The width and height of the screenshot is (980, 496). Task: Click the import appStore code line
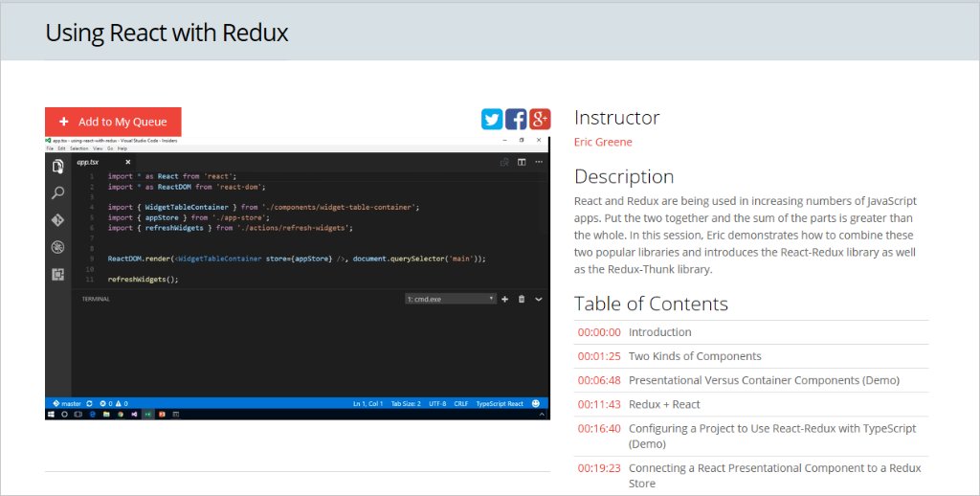tap(189, 217)
